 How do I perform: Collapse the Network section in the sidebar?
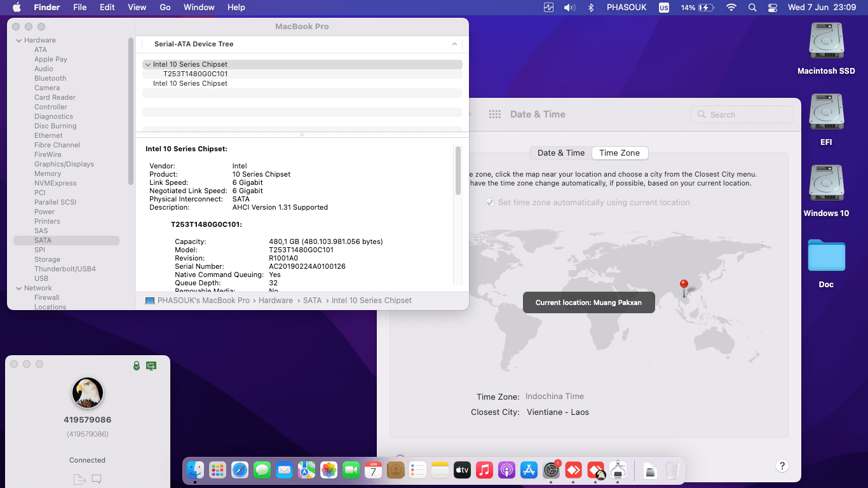coord(20,288)
